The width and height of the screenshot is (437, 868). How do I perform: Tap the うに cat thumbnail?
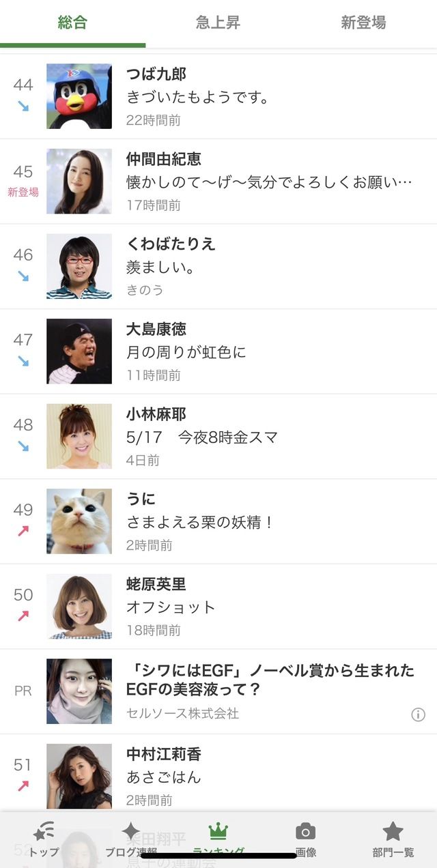(79, 521)
